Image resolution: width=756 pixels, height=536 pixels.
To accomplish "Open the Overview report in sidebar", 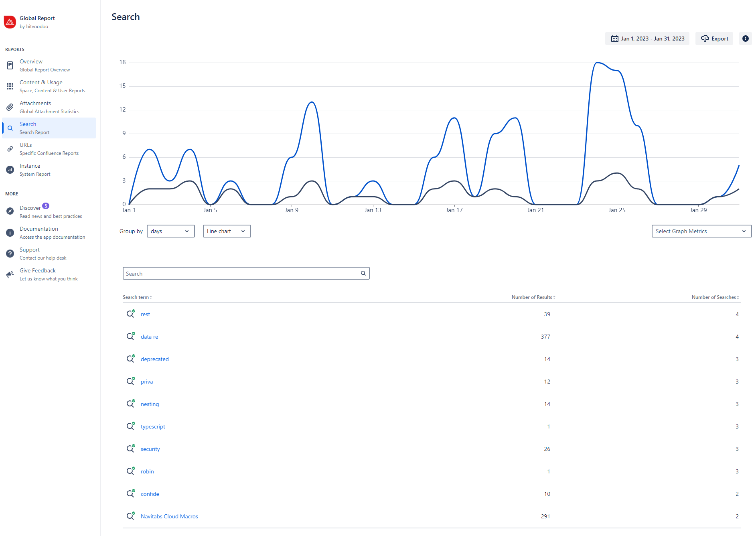I will tap(31, 61).
